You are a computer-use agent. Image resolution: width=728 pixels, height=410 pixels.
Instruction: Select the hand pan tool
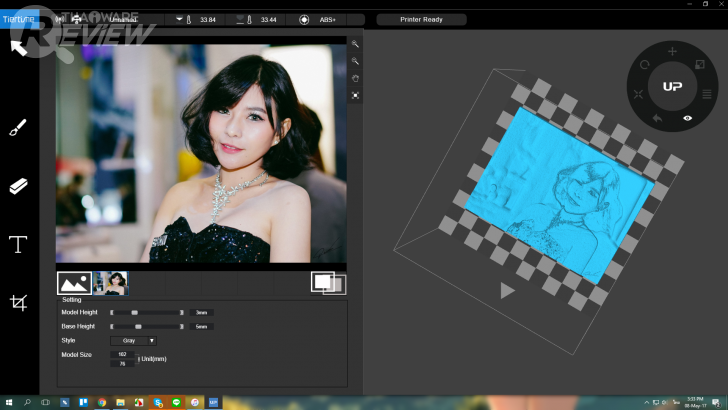tap(355, 78)
